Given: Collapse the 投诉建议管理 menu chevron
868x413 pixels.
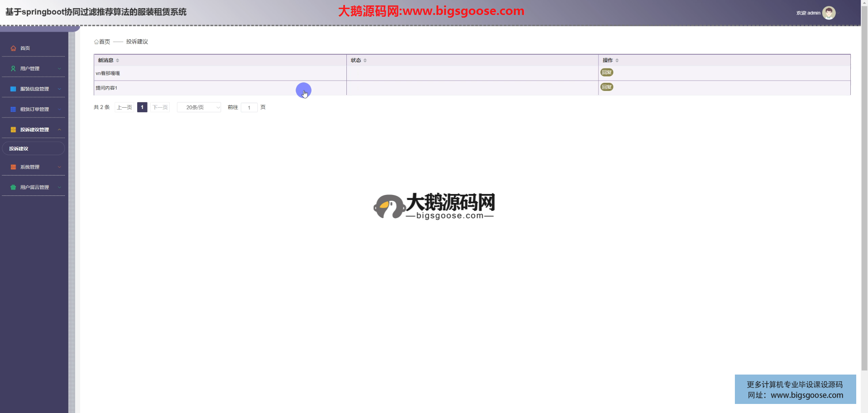Looking at the screenshot, I should (59, 130).
